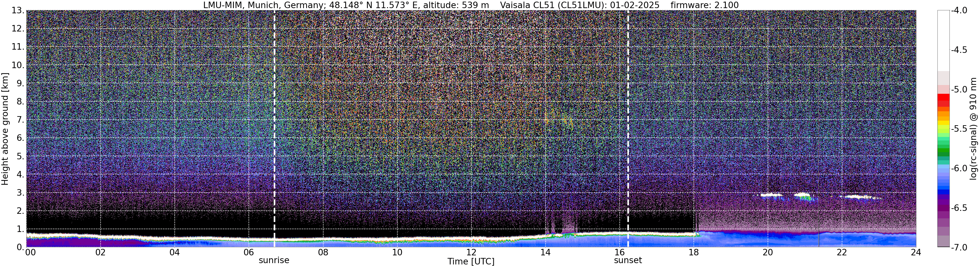Click the time axis tick label '08'
The height and width of the screenshot is (268, 980).
323,252
